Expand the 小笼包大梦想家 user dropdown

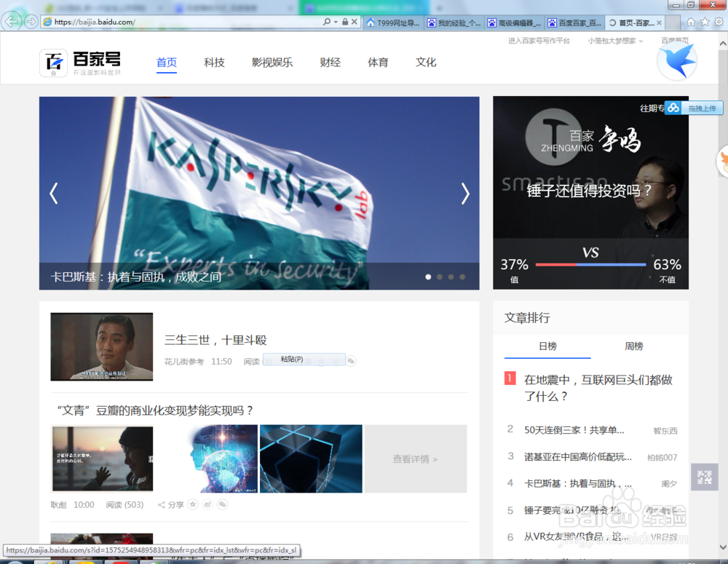click(x=615, y=41)
